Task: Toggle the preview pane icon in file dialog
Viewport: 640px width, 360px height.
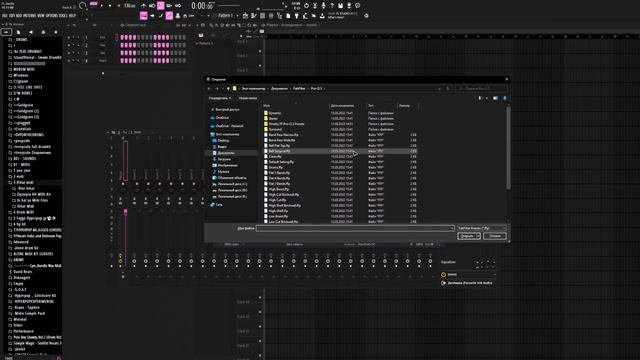Action: tap(496, 98)
